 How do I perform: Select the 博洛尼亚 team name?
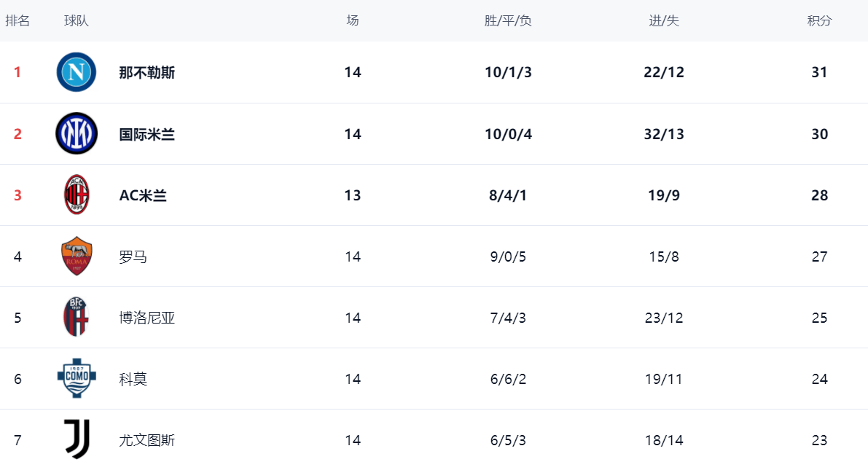coord(147,318)
